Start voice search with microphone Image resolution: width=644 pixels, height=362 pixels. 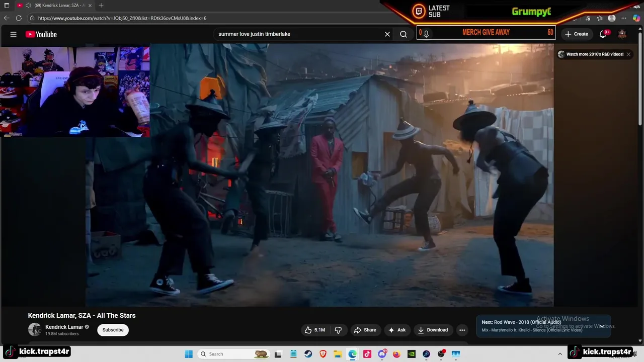pyautogui.click(x=426, y=34)
